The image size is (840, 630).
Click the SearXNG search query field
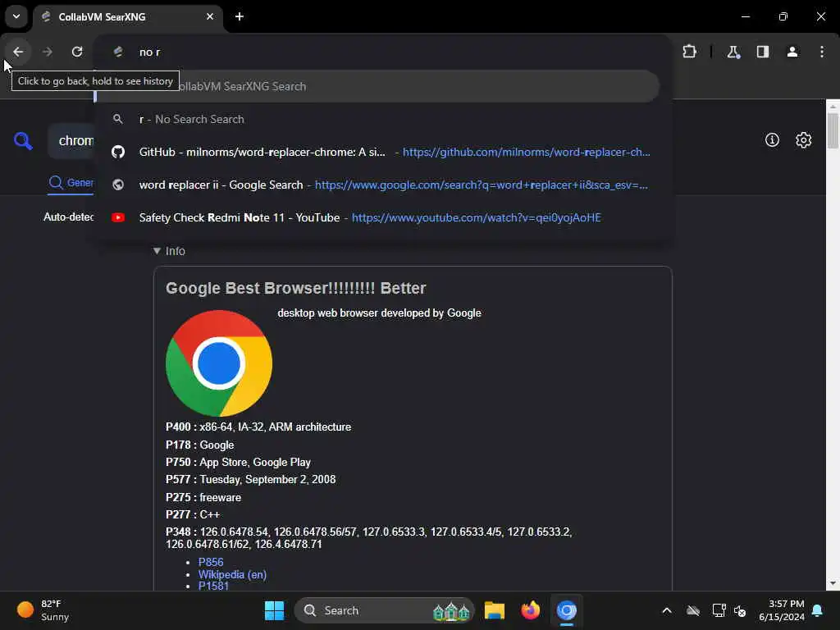[72, 141]
